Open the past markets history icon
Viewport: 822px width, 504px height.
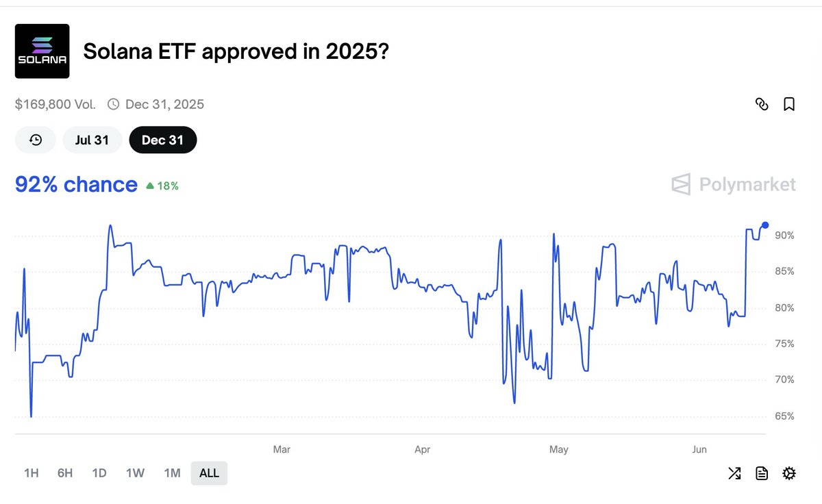[x=36, y=140]
